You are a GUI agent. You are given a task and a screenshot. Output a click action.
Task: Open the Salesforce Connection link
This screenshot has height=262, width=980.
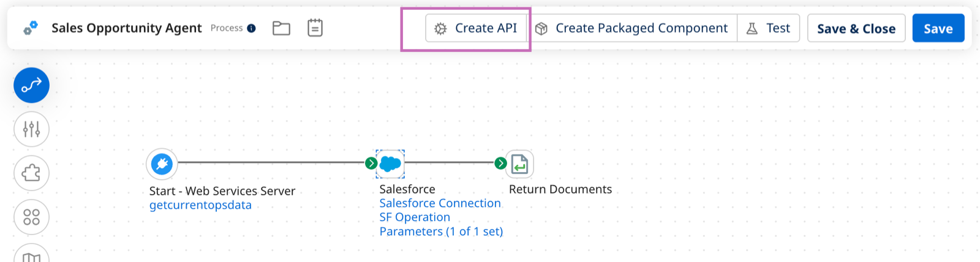click(x=440, y=203)
